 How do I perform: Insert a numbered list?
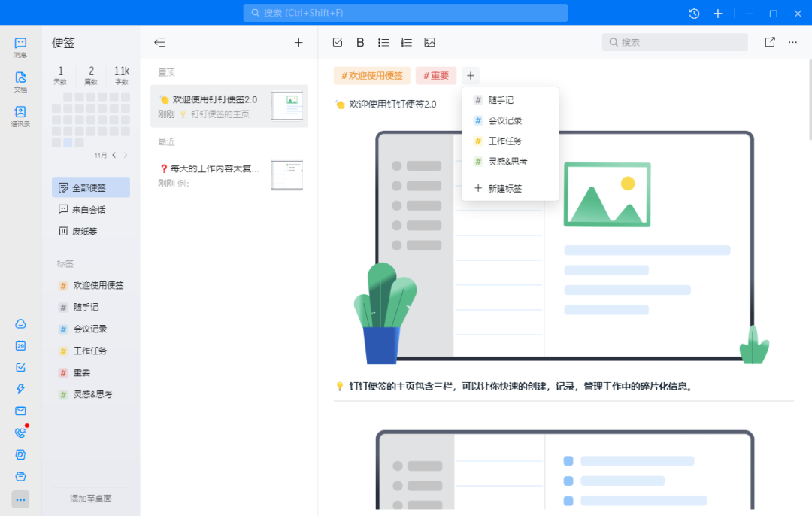tap(407, 42)
